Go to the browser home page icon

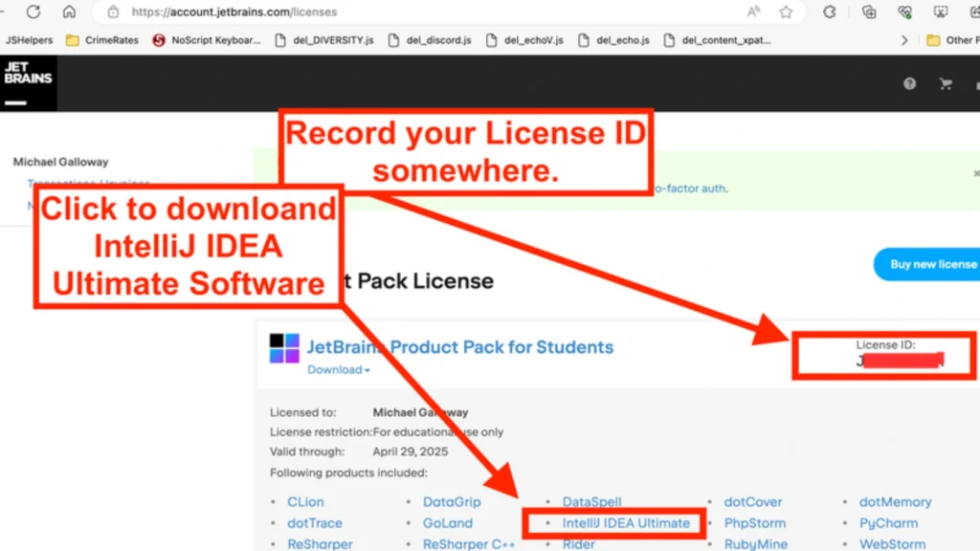[69, 12]
